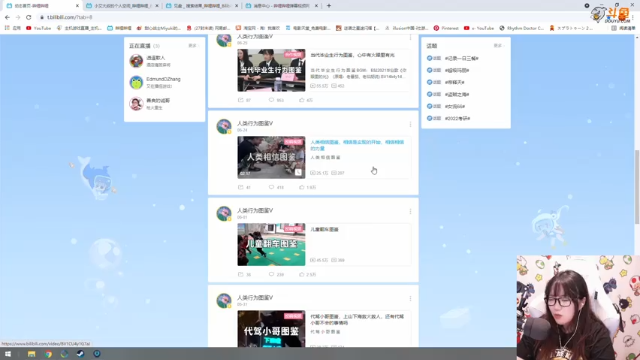Open the 应用 apps bookmark

[x=12, y=28]
